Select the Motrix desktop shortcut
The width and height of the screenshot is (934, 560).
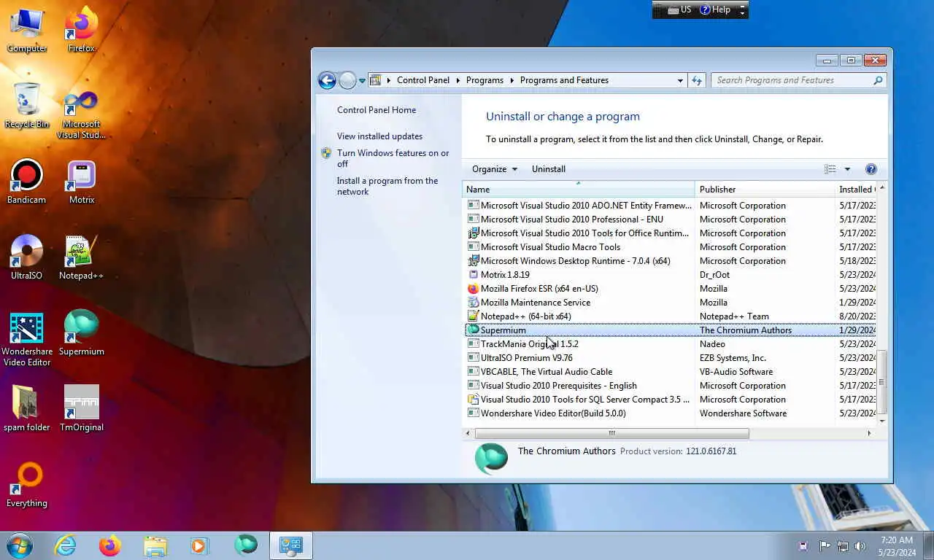click(82, 182)
